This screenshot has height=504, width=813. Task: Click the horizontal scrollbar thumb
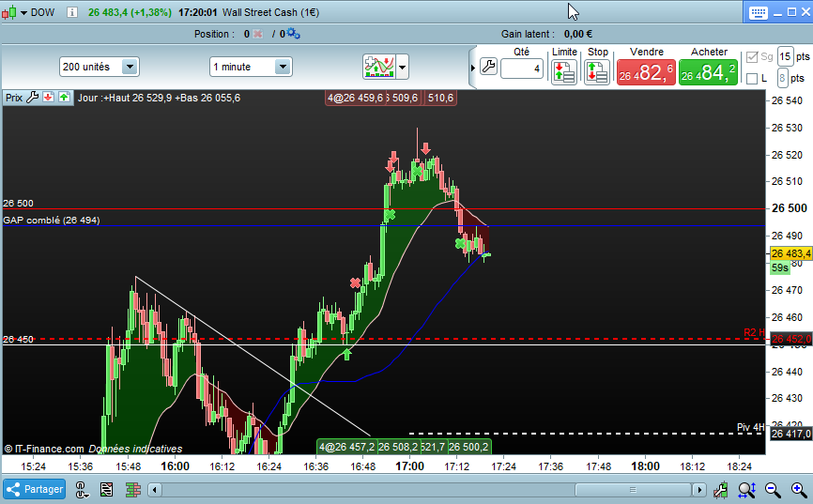click(633, 490)
